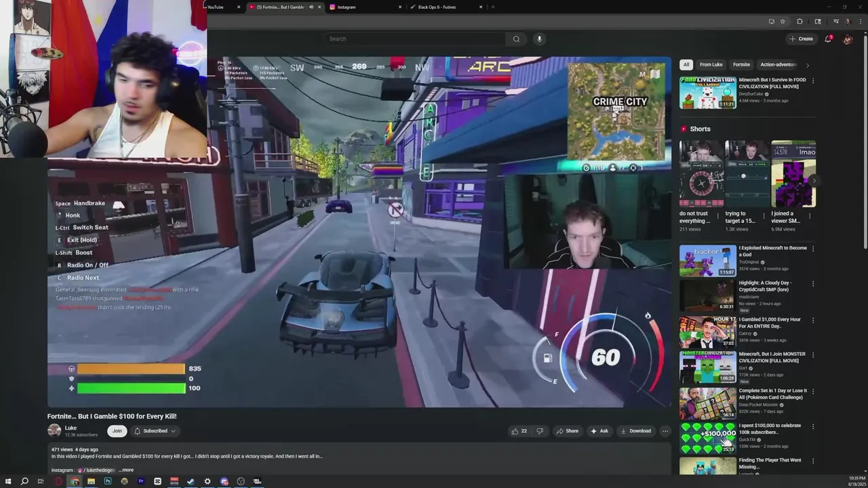Screen dimensions: 868x488
Task: Show more filter chips with right arrow
Action: point(807,65)
